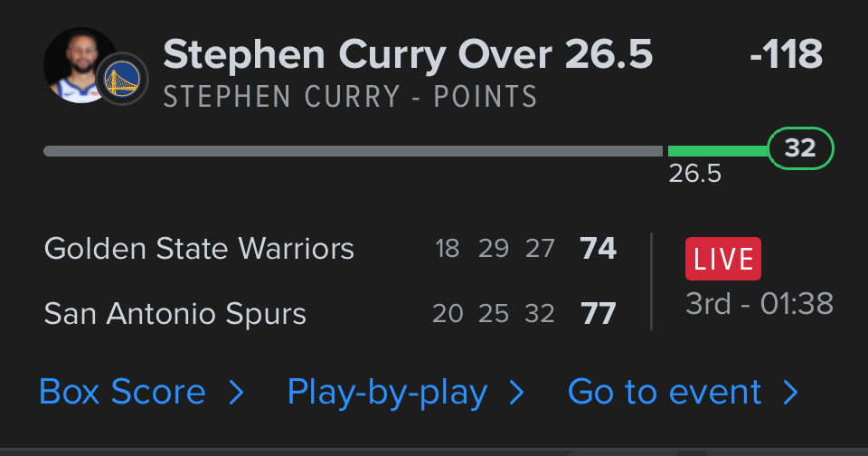
Task: Click the player headshot thumbnail
Action: point(78,64)
